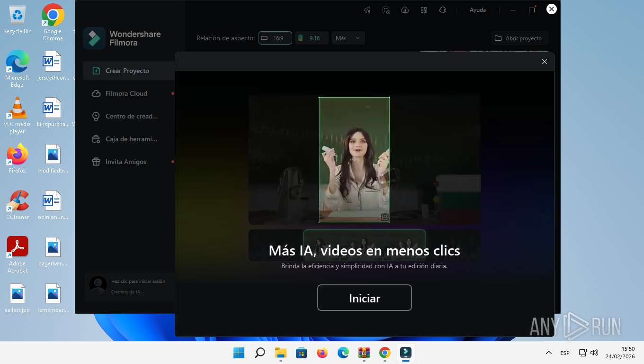Open WinRAR from the taskbar
The image size is (644, 364).
pos(364,353)
